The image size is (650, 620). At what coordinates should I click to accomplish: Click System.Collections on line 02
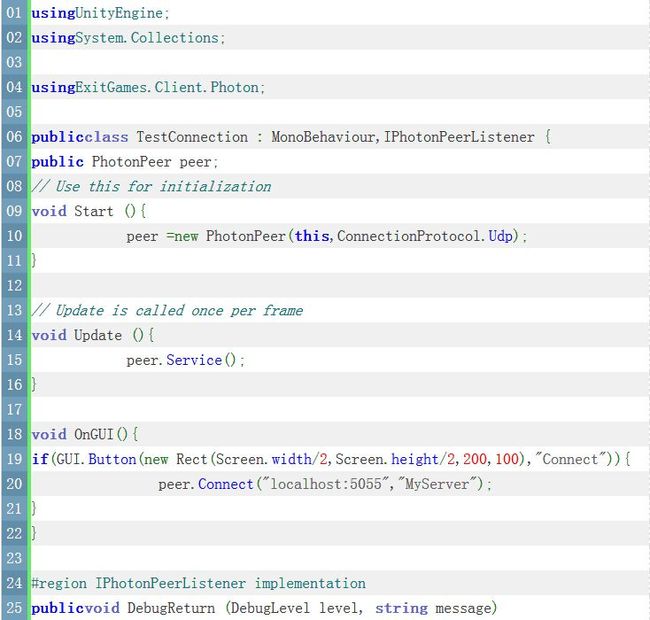tap(147, 38)
